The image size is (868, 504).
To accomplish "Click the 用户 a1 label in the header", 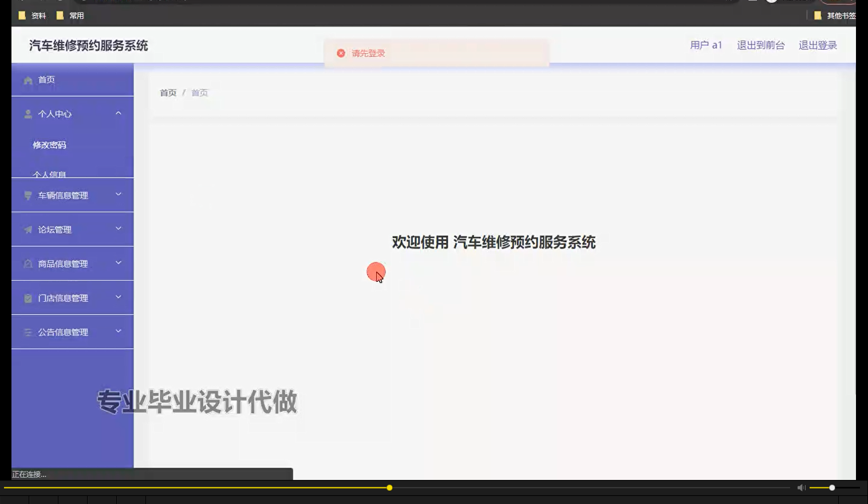I will point(706,45).
